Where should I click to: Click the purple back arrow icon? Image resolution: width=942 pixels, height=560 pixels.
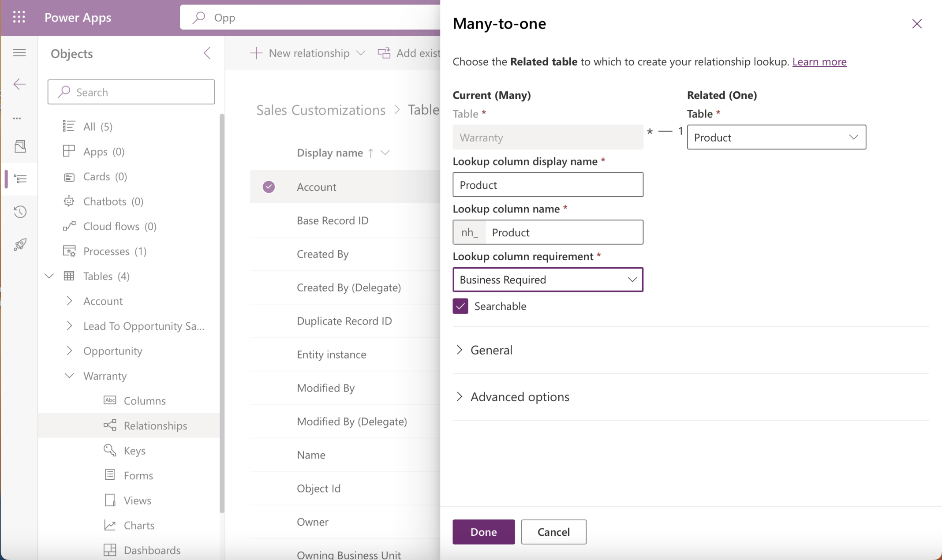click(x=19, y=84)
